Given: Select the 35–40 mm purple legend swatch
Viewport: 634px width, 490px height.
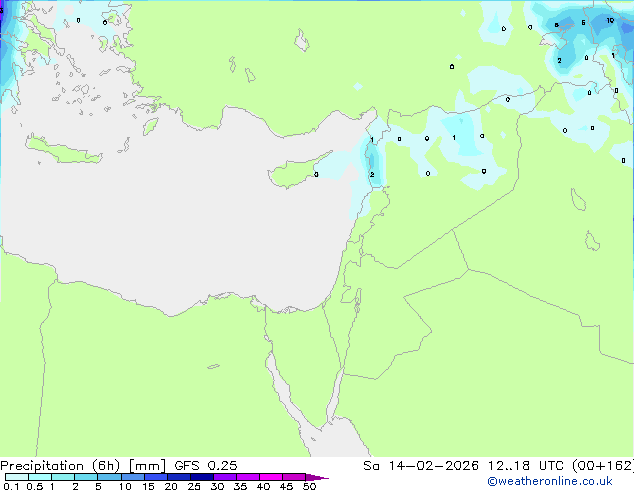Looking at the screenshot, I should tap(248, 477).
